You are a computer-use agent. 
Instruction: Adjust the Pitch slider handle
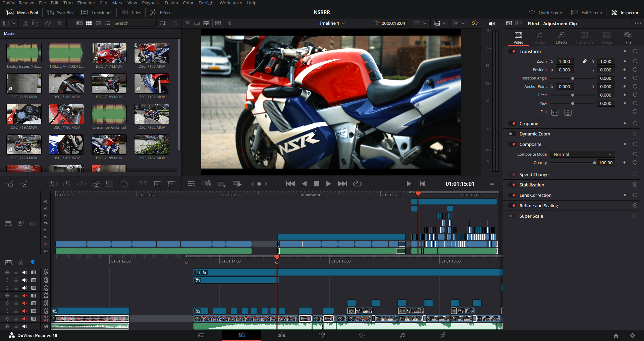click(x=573, y=95)
